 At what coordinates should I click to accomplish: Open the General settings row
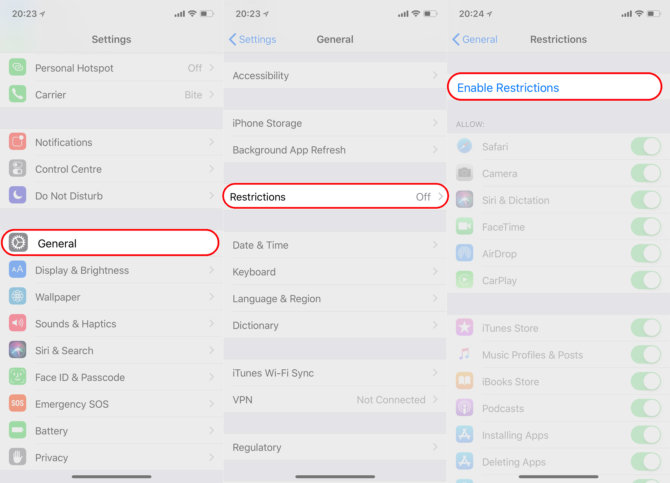pyautogui.click(x=110, y=243)
